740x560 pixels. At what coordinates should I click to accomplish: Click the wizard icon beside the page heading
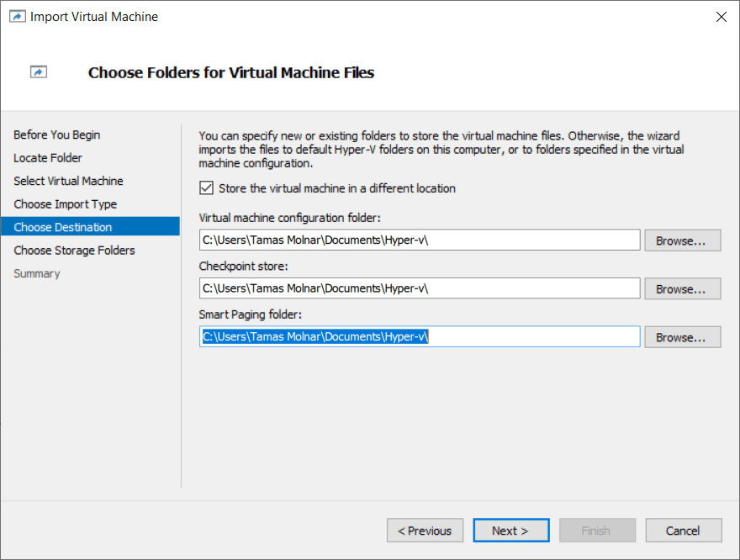point(39,72)
